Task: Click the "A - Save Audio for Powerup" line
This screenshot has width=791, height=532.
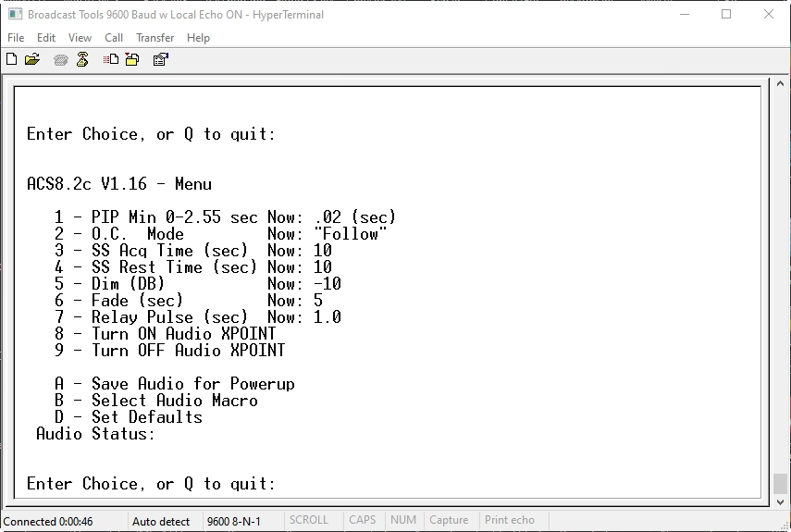Action: point(175,383)
